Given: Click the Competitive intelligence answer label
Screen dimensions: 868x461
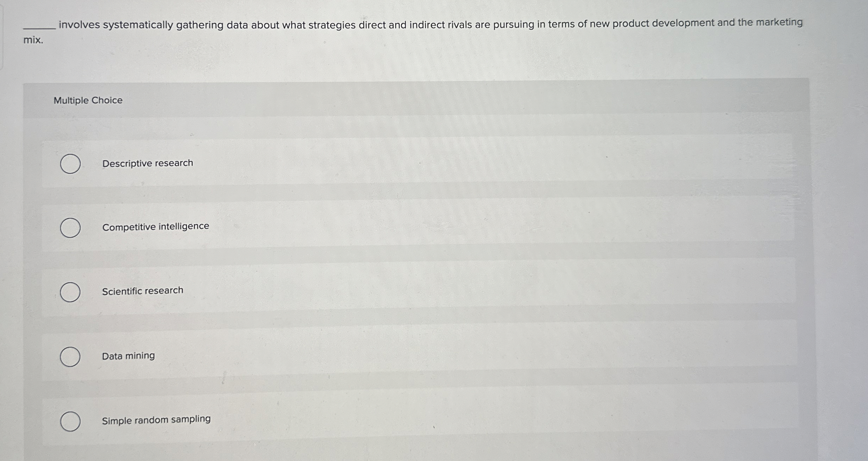Looking at the screenshot, I should tap(155, 227).
